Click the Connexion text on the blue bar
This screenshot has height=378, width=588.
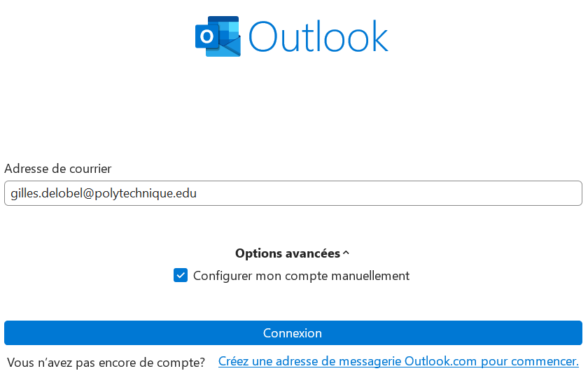coord(293,333)
